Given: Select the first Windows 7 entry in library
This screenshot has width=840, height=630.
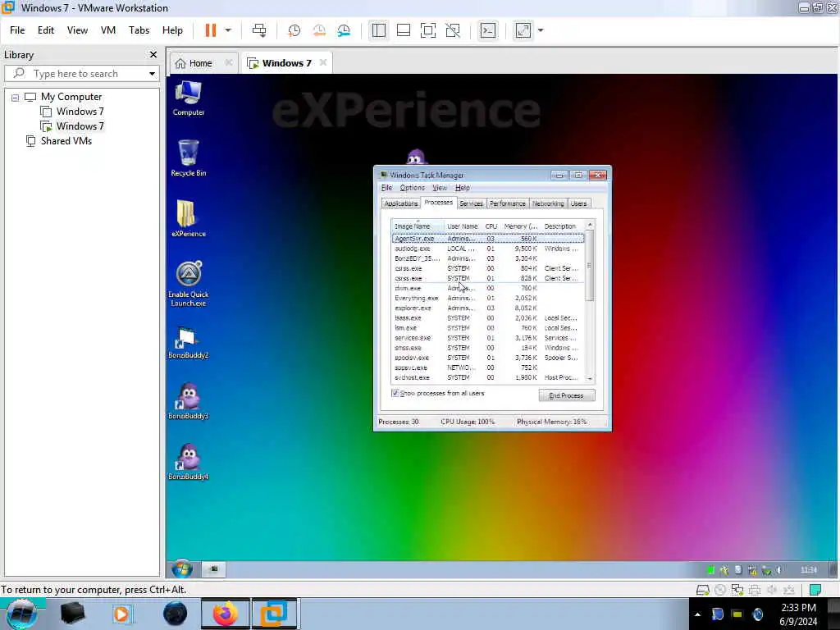Looking at the screenshot, I should [73, 112].
